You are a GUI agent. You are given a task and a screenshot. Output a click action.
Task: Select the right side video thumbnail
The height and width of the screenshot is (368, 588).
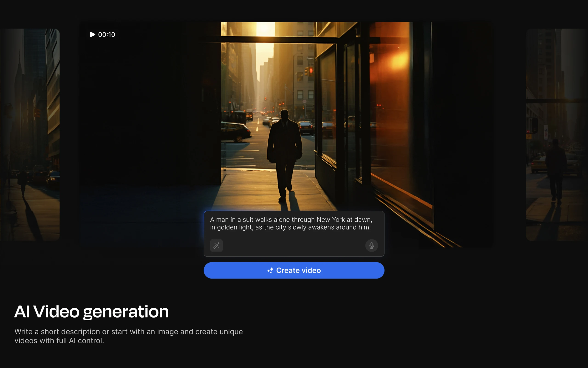pos(557,135)
